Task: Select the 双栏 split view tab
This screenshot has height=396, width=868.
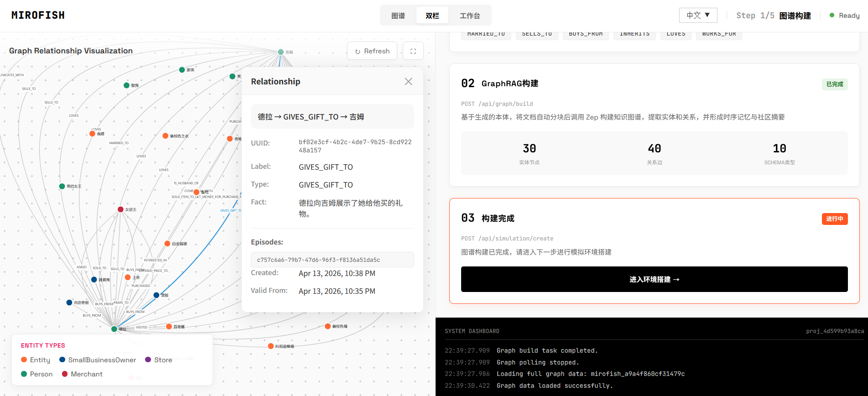Action: click(432, 16)
